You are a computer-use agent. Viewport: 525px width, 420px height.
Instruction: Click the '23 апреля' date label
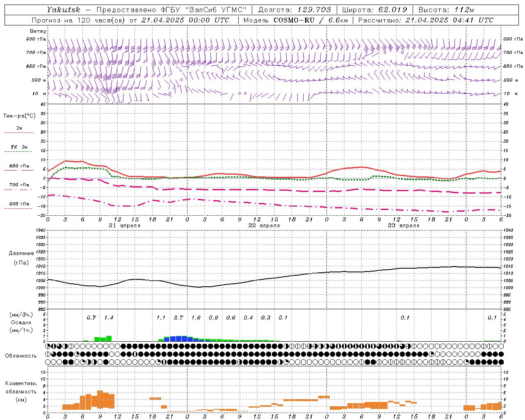coord(404,226)
